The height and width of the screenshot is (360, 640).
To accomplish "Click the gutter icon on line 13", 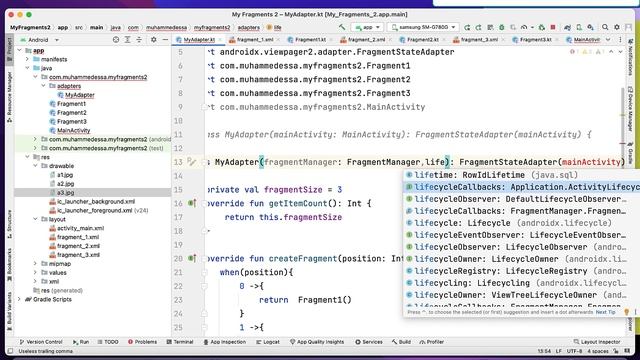I will coord(191,162).
